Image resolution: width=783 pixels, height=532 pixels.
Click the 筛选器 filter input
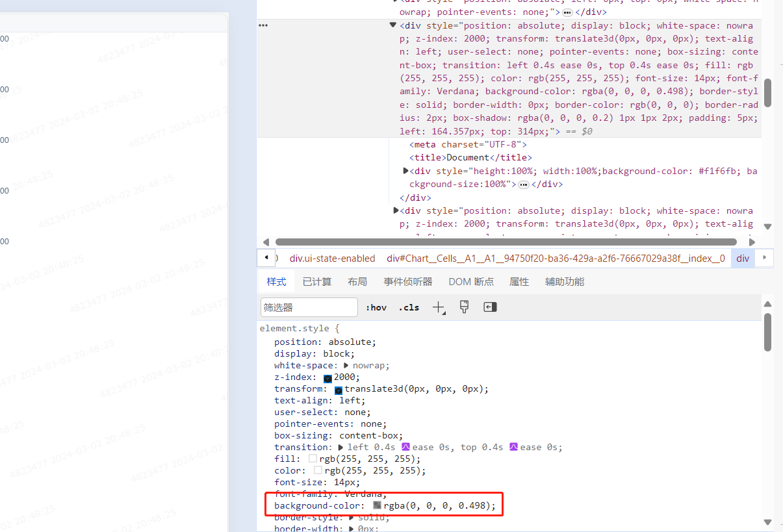(309, 307)
